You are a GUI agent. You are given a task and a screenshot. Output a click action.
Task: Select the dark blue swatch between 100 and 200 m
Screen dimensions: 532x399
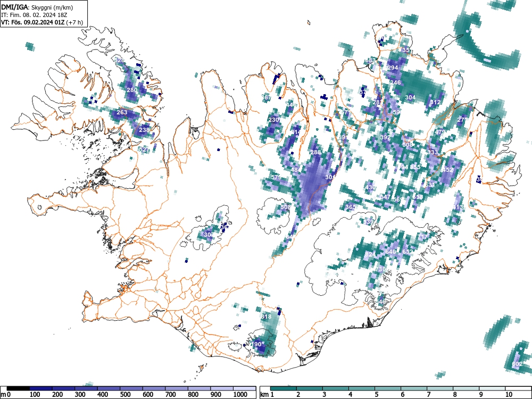[41, 388]
